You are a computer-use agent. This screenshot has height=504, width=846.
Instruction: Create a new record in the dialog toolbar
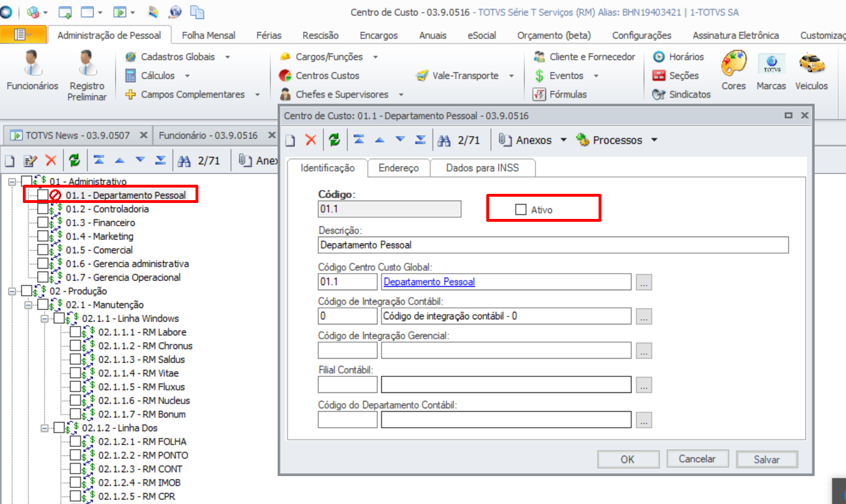pos(291,140)
